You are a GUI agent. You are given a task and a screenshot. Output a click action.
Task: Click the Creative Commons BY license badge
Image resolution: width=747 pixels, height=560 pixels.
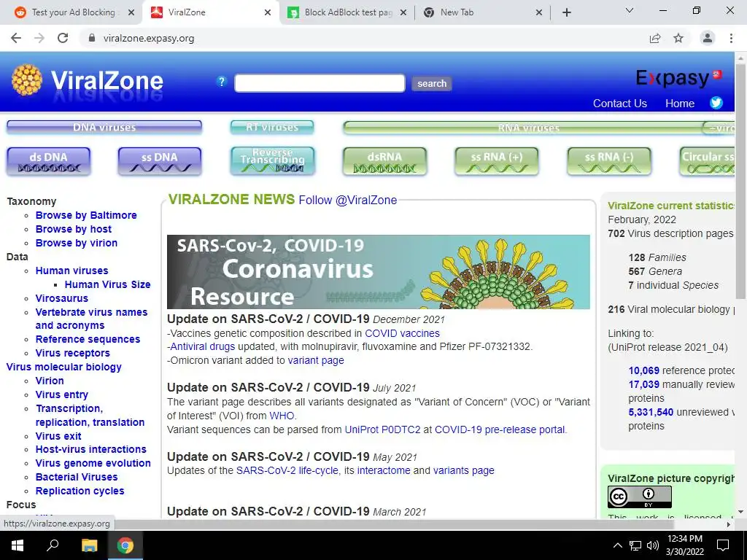click(639, 497)
